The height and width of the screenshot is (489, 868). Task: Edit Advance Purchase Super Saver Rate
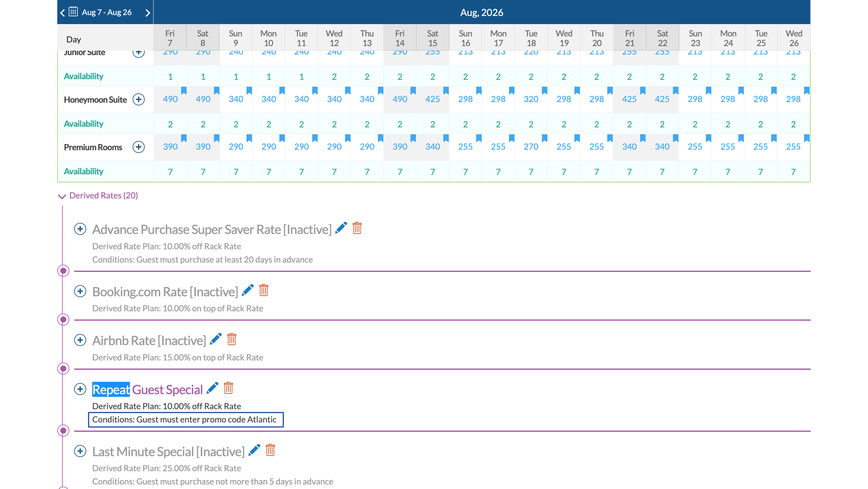point(341,228)
